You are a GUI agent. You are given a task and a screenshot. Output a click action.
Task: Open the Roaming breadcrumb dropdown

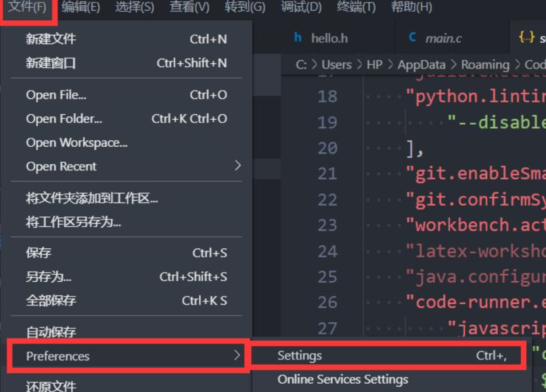point(485,64)
